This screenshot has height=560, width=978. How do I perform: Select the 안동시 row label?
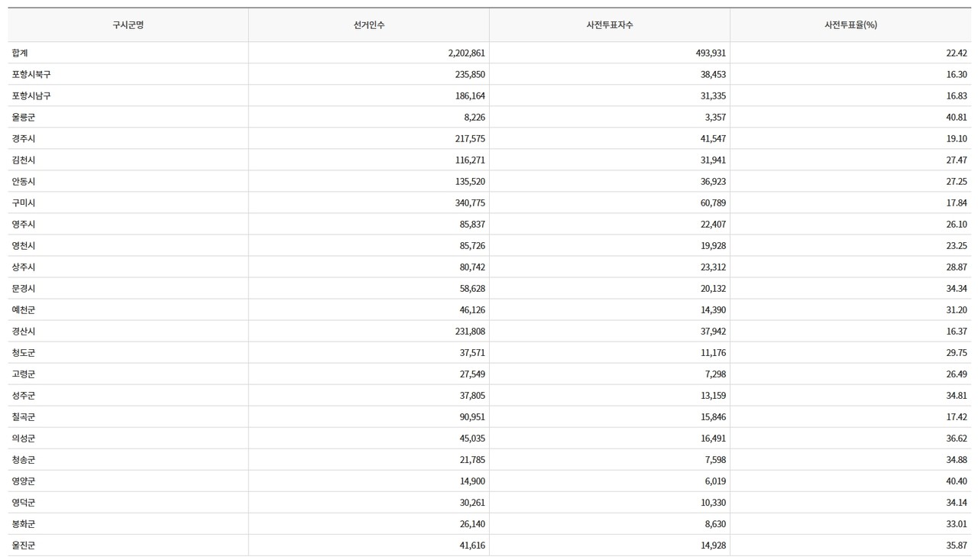(x=24, y=181)
